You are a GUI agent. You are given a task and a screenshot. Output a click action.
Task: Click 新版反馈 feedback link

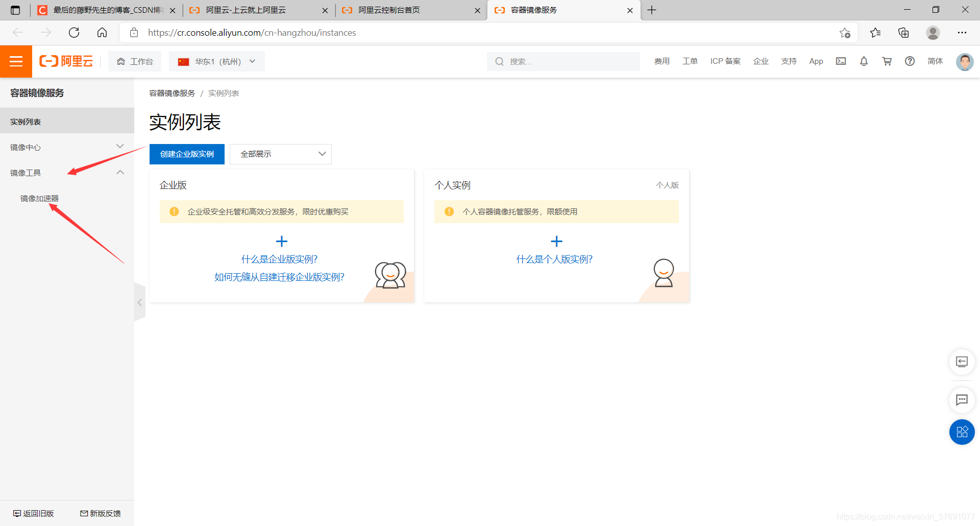point(101,513)
